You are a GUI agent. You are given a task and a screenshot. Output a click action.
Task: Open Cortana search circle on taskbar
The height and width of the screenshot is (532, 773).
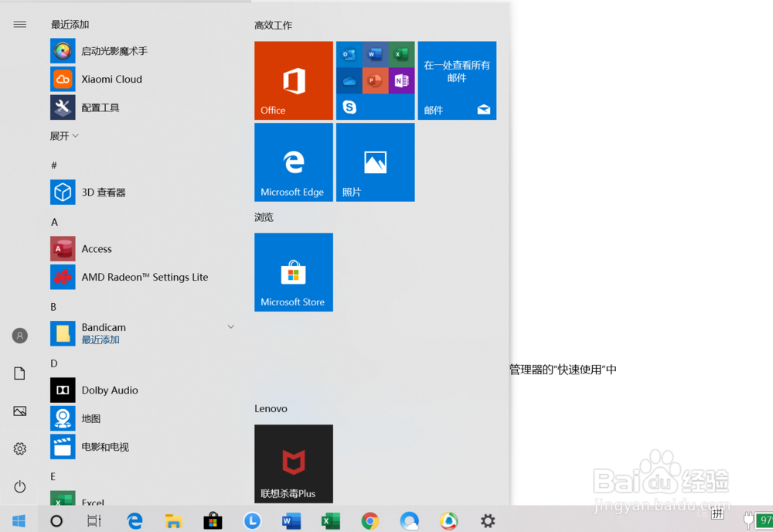[x=56, y=520]
